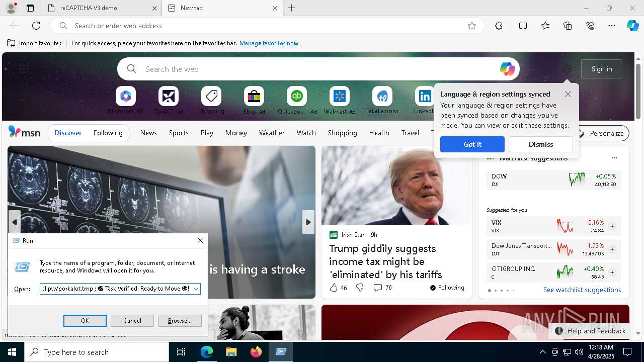Open the Favorites list icon
Screen dimensions: 644x362
tap(545, 26)
